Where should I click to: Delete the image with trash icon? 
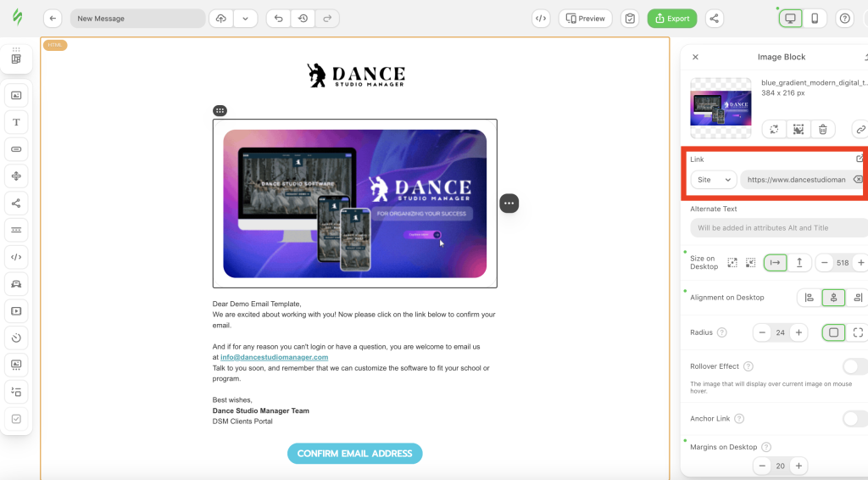tap(822, 129)
